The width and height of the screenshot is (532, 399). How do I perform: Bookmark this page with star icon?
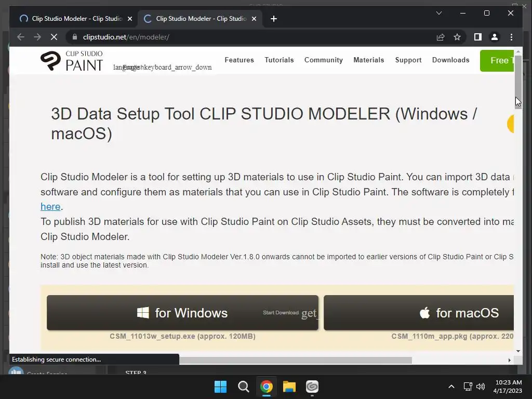[457, 37]
